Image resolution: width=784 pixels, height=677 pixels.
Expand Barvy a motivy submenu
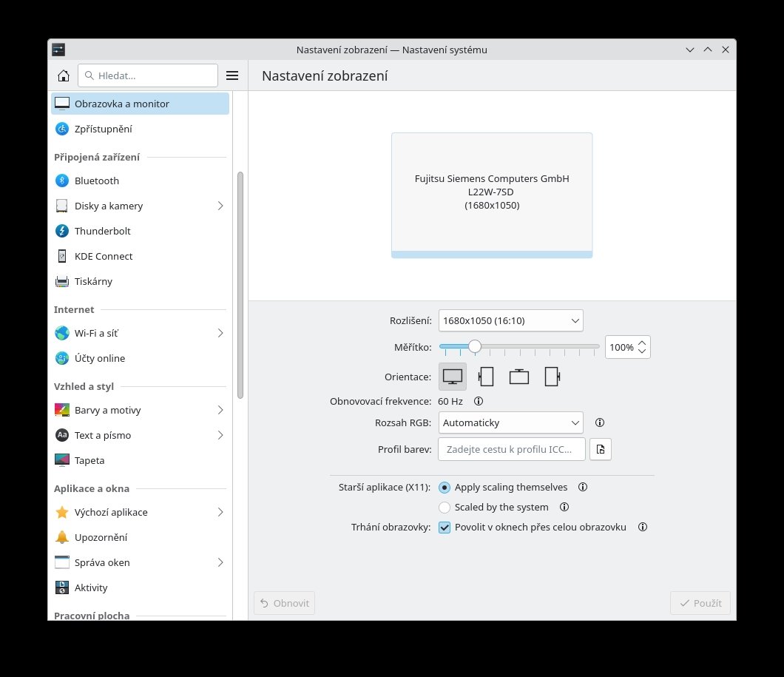pyautogui.click(x=220, y=410)
